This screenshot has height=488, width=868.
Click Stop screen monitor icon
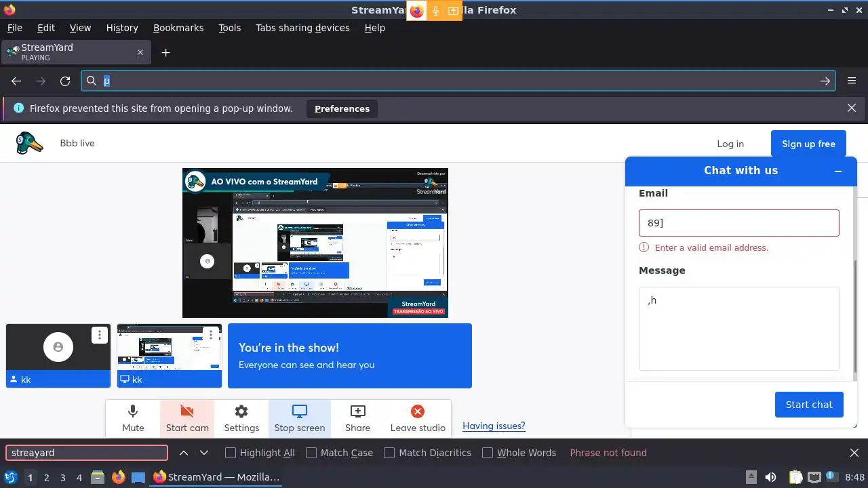click(x=300, y=411)
